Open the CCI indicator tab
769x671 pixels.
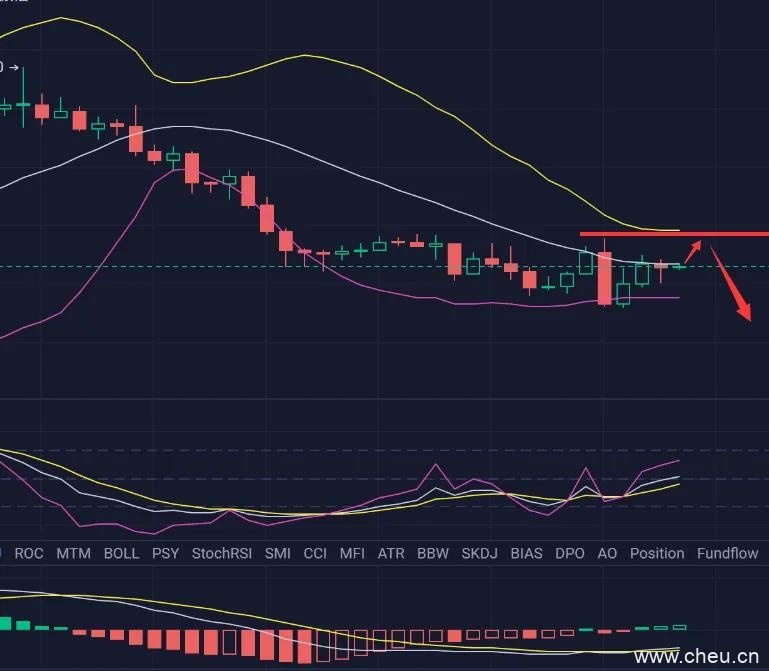pos(315,553)
